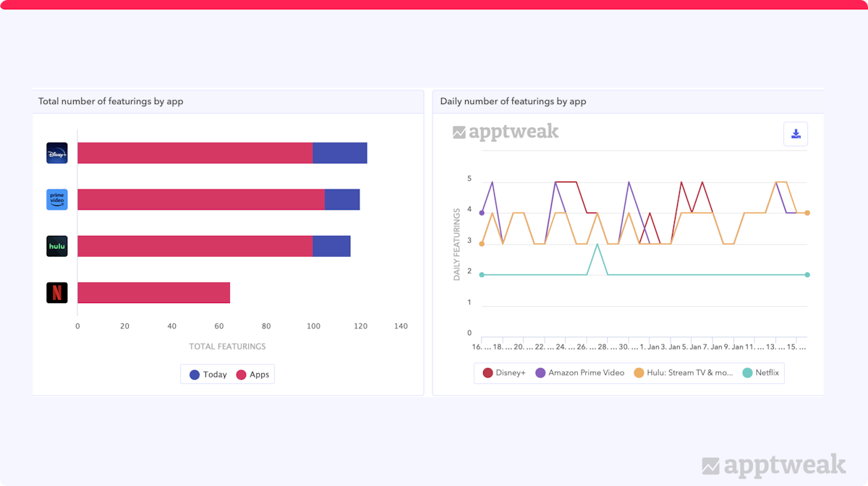Select the Netflix app icon

point(56,293)
